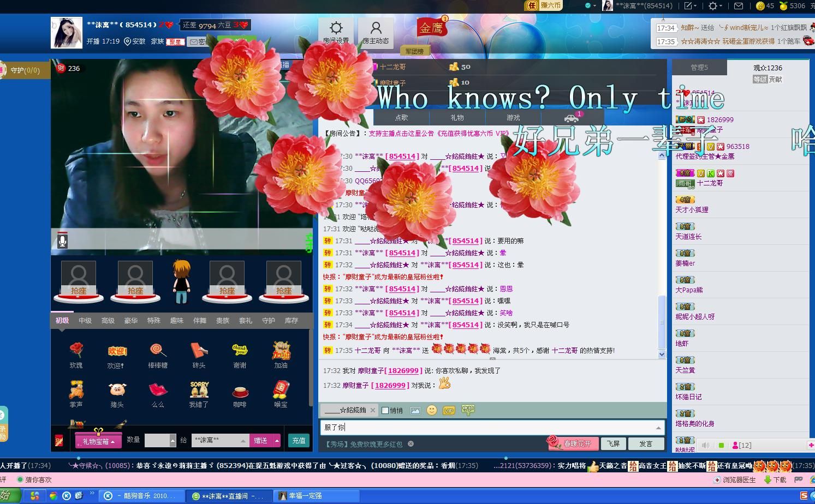Click the 金鹰 badge icon
815x504 pixels.
point(431,27)
